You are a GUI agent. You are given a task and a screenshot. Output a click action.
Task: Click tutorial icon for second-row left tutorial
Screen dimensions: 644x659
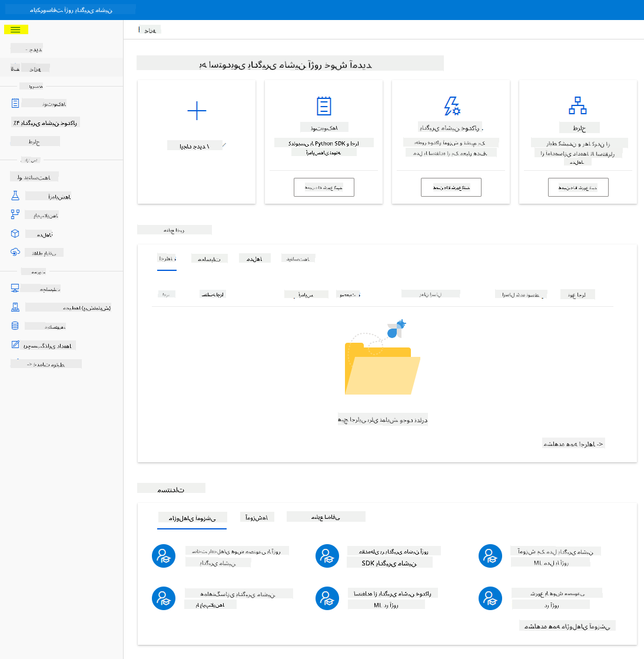tap(164, 598)
